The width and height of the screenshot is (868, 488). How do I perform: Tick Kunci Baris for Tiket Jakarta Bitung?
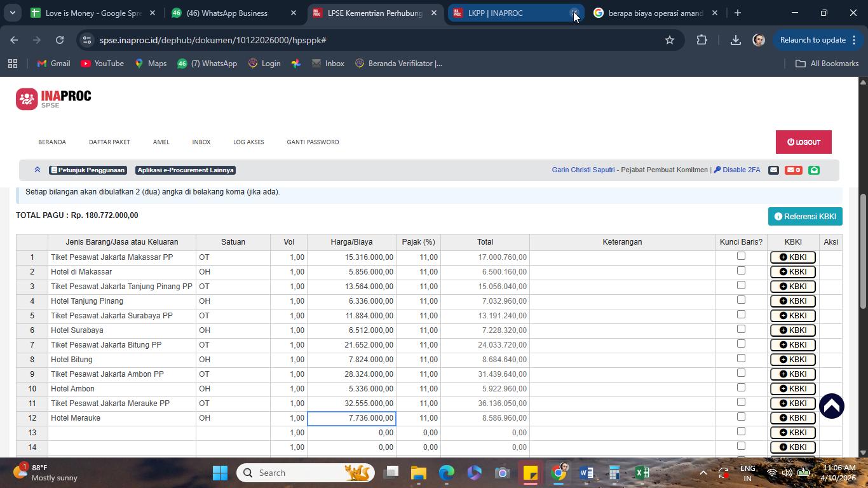(x=741, y=344)
